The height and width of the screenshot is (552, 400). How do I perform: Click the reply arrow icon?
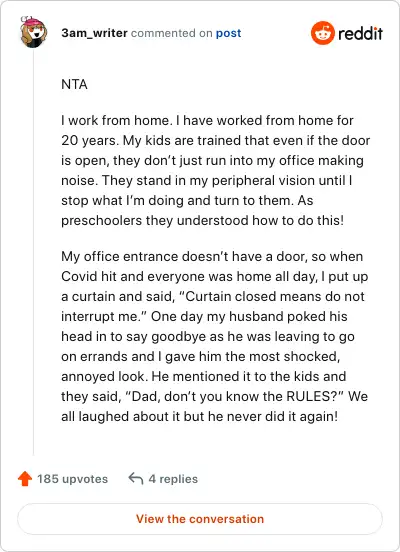click(136, 478)
